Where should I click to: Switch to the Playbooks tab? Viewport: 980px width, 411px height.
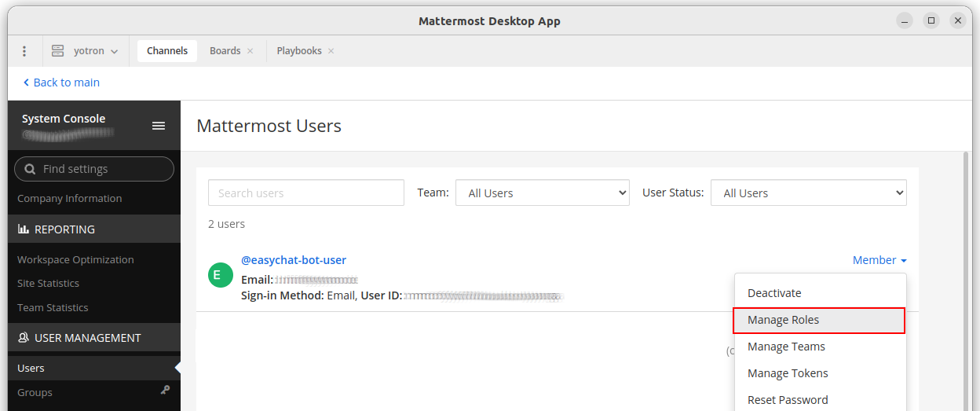coord(299,51)
